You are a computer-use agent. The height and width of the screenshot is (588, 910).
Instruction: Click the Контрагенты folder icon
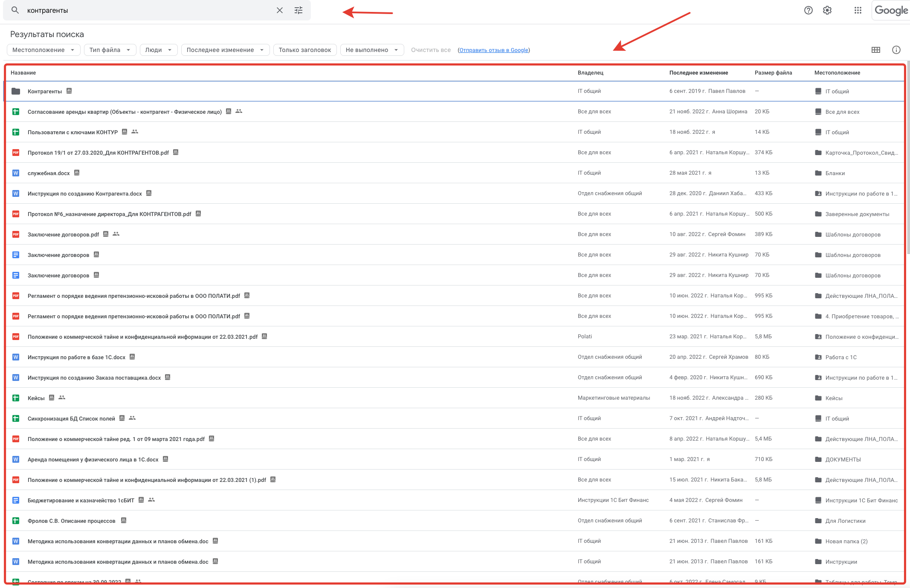click(16, 91)
